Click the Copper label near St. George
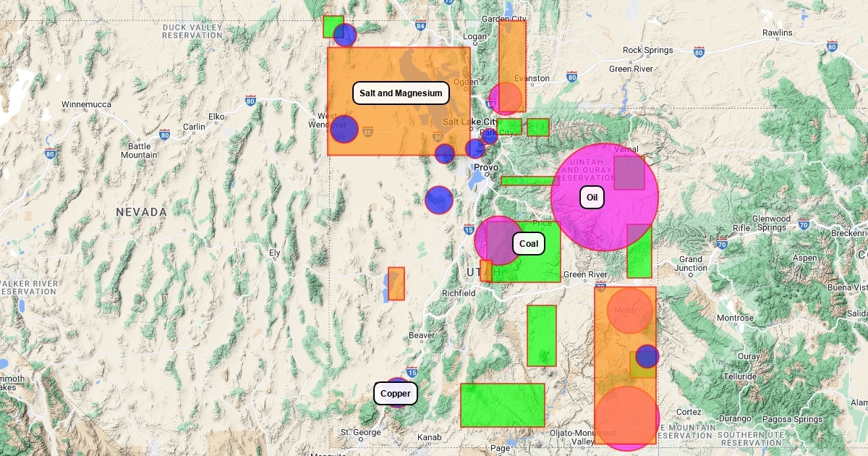 (396, 394)
